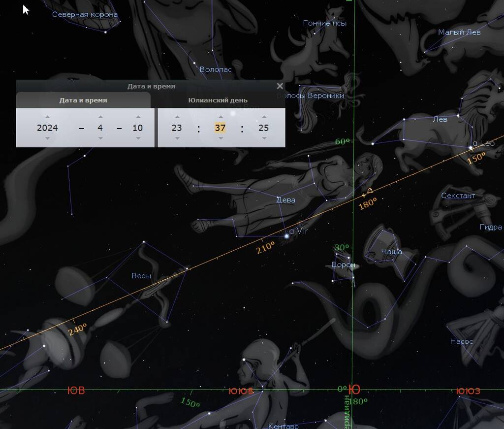Image resolution: width=504 pixels, height=429 pixels.
Task: Click the 240° ecliptic longitude label
Action: point(77,330)
